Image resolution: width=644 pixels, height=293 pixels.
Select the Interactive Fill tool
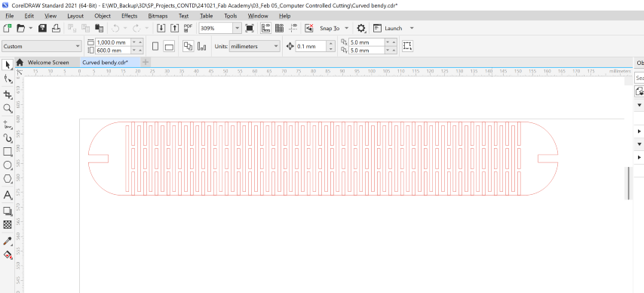point(8,254)
